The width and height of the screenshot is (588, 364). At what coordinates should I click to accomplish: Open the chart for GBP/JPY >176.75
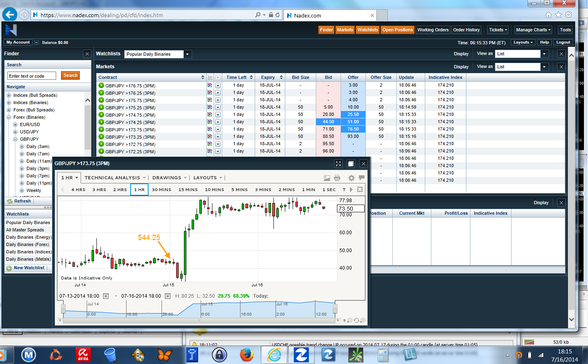210,85
